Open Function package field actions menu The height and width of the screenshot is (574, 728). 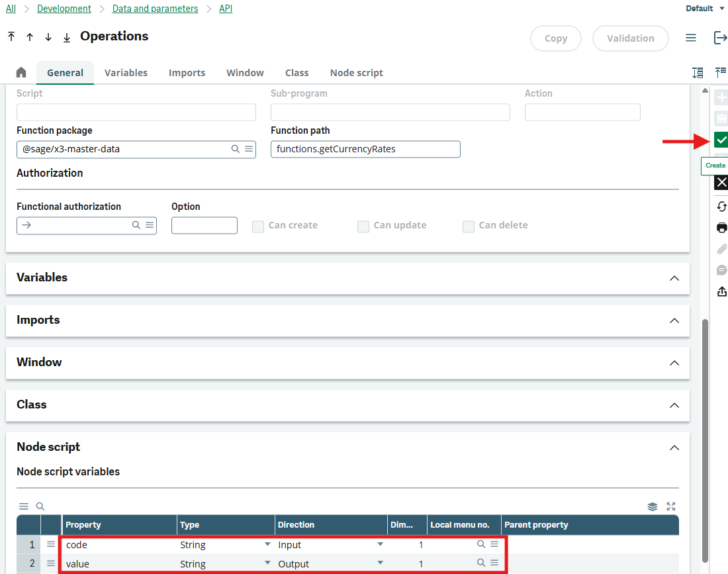click(x=249, y=148)
